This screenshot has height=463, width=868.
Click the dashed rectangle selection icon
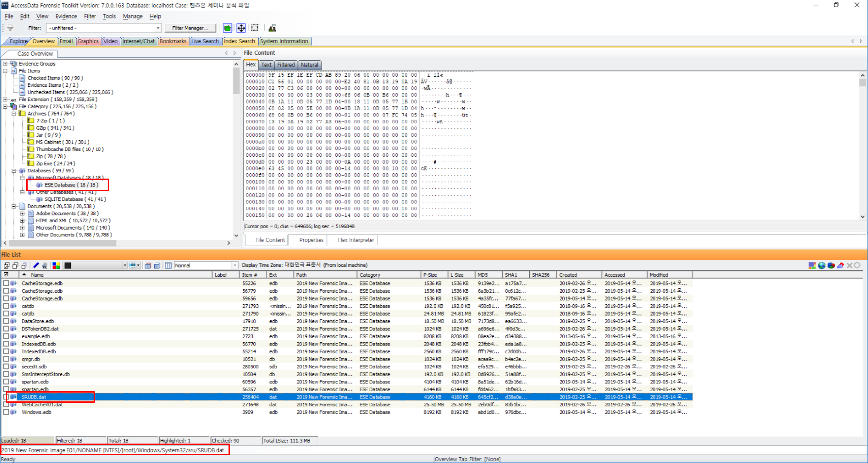tap(255, 28)
